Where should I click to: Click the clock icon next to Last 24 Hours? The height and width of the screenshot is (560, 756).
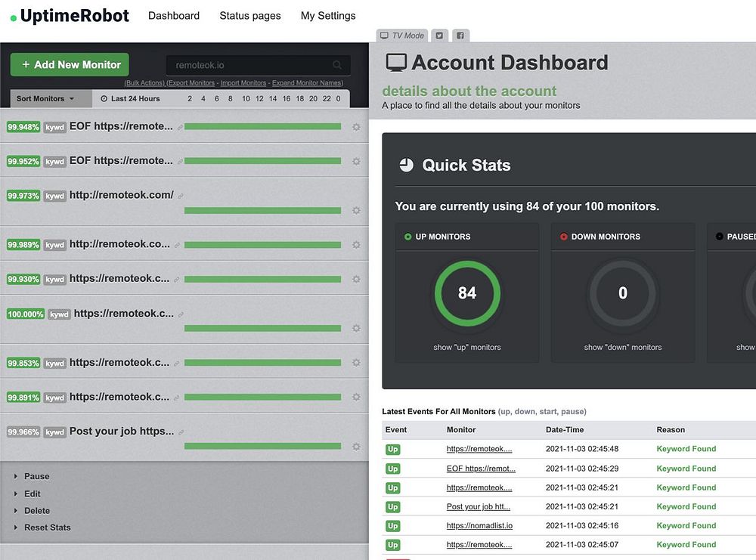(104, 99)
